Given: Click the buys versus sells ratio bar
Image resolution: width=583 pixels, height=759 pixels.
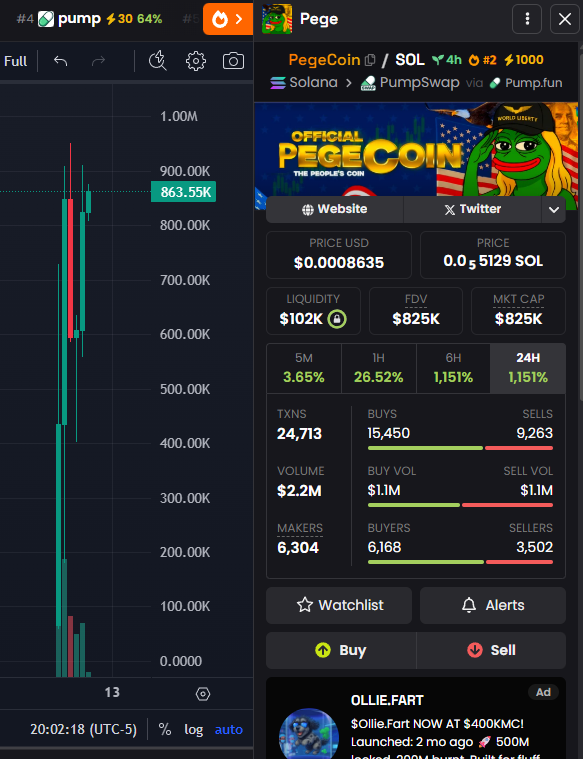Looking at the screenshot, I should 460,448.
